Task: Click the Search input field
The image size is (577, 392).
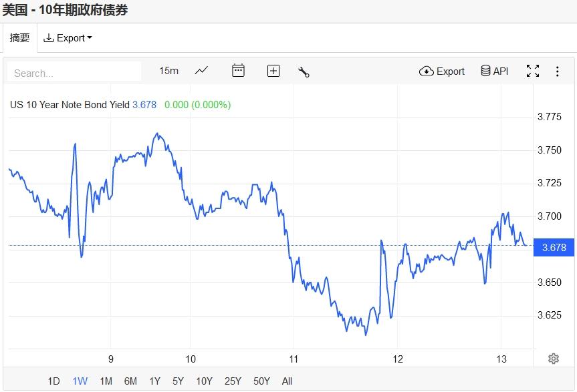Action: pyautogui.click(x=75, y=72)
